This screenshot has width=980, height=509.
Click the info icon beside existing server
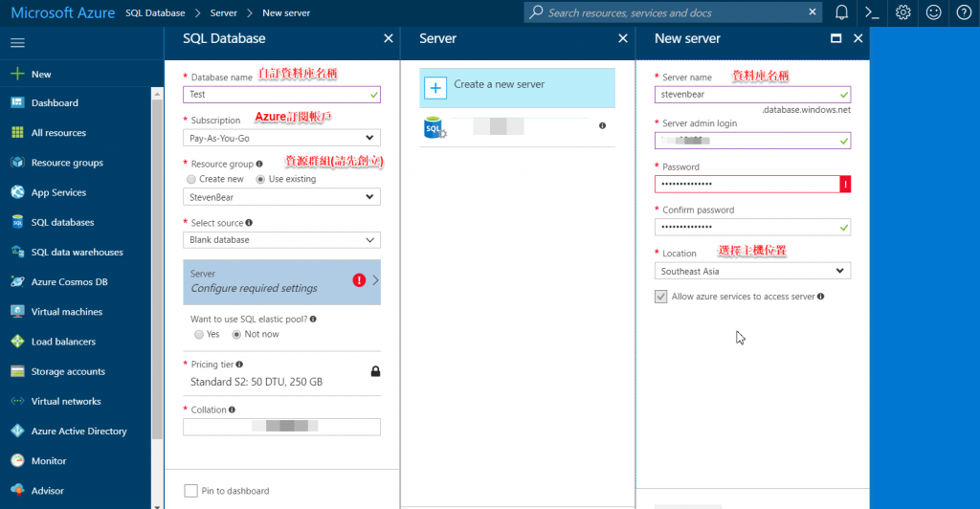coord(603,125)
